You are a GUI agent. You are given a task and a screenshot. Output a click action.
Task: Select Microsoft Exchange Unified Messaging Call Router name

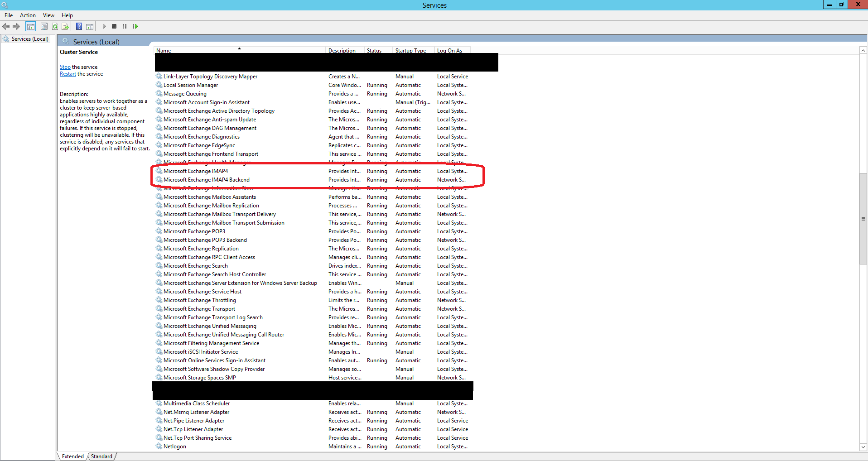click(224, 335)
